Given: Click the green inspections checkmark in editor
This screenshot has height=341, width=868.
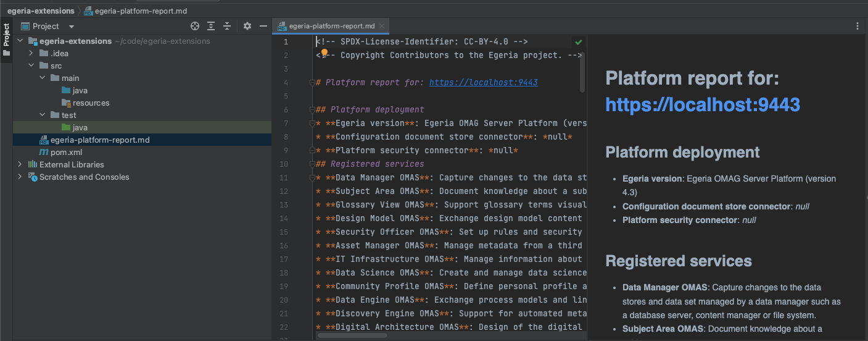Looking at the screenshot, I should coord(579,42).
